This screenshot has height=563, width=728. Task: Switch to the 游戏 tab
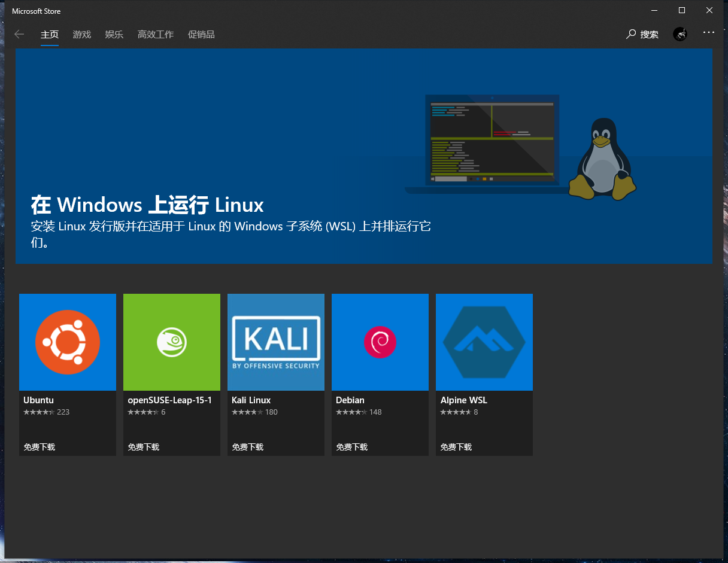tap(82, 34)
